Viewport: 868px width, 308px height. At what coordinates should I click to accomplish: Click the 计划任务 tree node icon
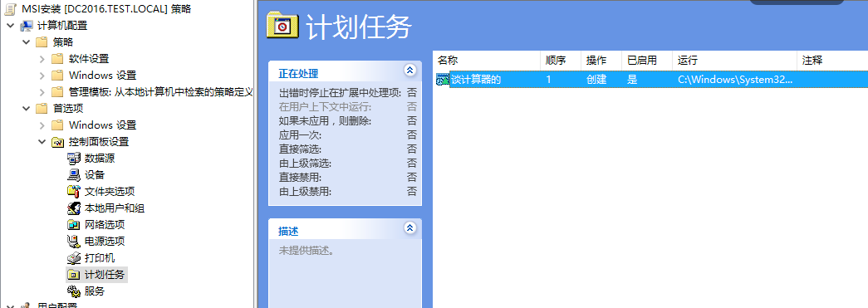pos(74,275)
